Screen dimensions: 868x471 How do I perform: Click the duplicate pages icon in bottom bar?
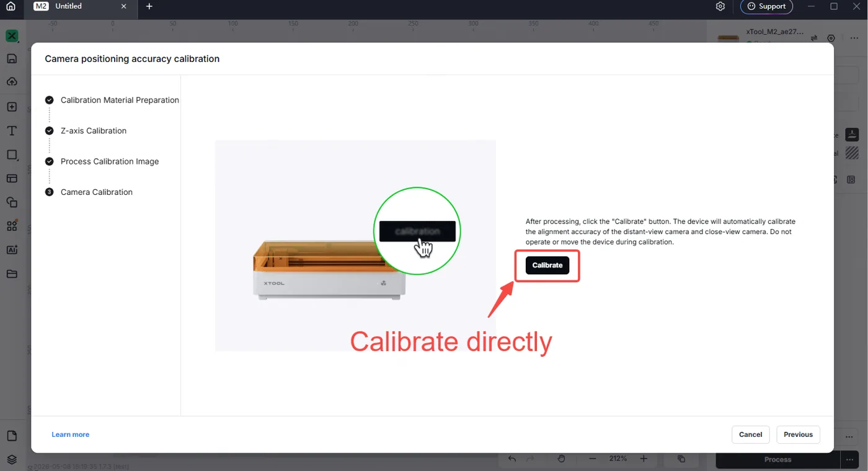(x=681, y=459)
